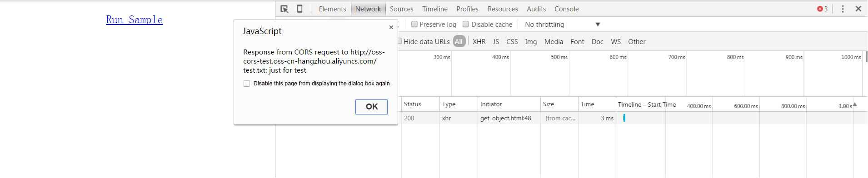The width and height of the screenshot is (868, 178).
Task: Follow the Run Sample link
Action: point(135,20)
